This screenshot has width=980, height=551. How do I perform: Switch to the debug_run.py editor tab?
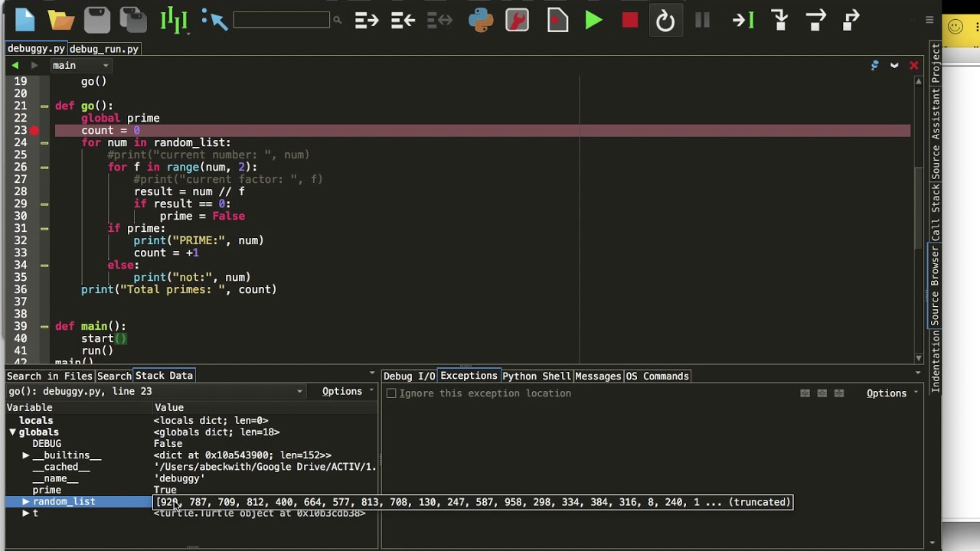pyautogui.click(x=104, y=49)
